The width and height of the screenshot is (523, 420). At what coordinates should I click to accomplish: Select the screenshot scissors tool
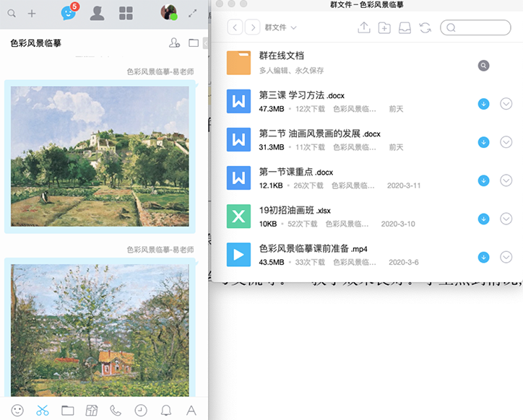[x=42, y=410]
